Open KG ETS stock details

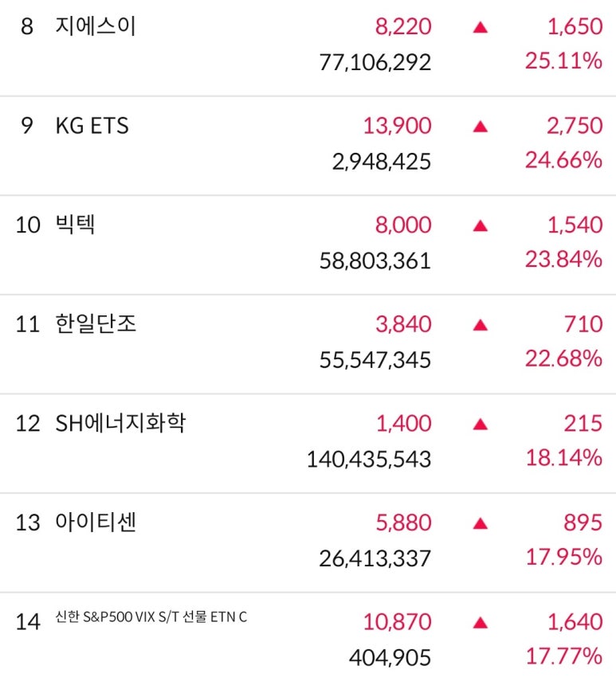pos(92,126)
